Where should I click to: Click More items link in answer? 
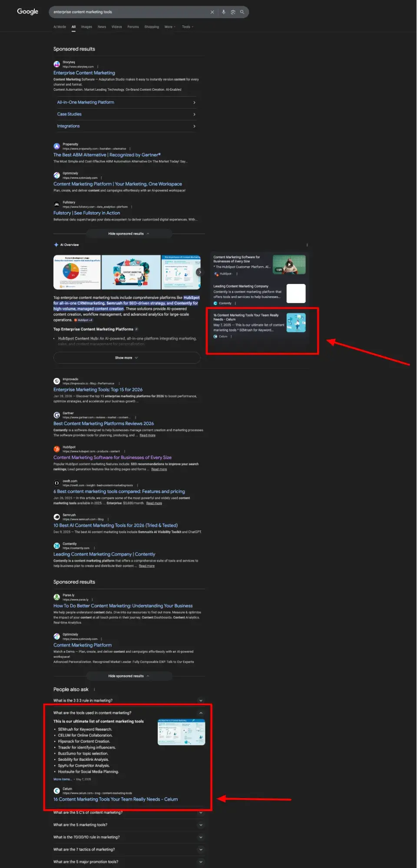pos(63,779)
